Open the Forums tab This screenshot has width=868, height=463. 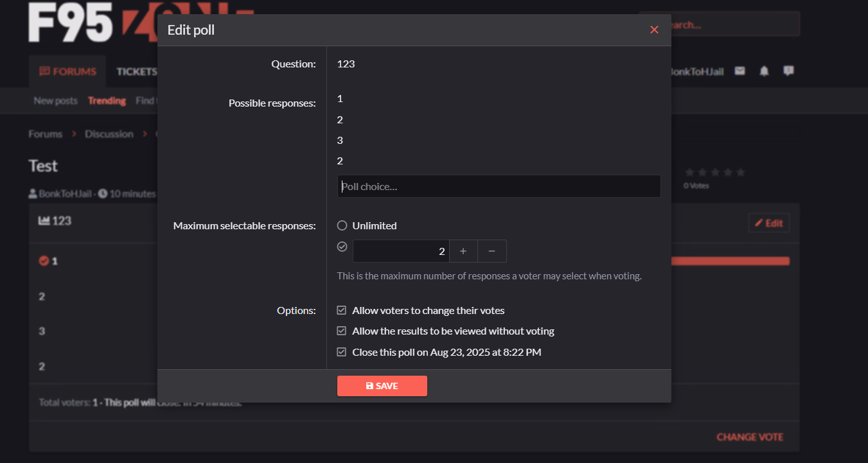(68, 71)
